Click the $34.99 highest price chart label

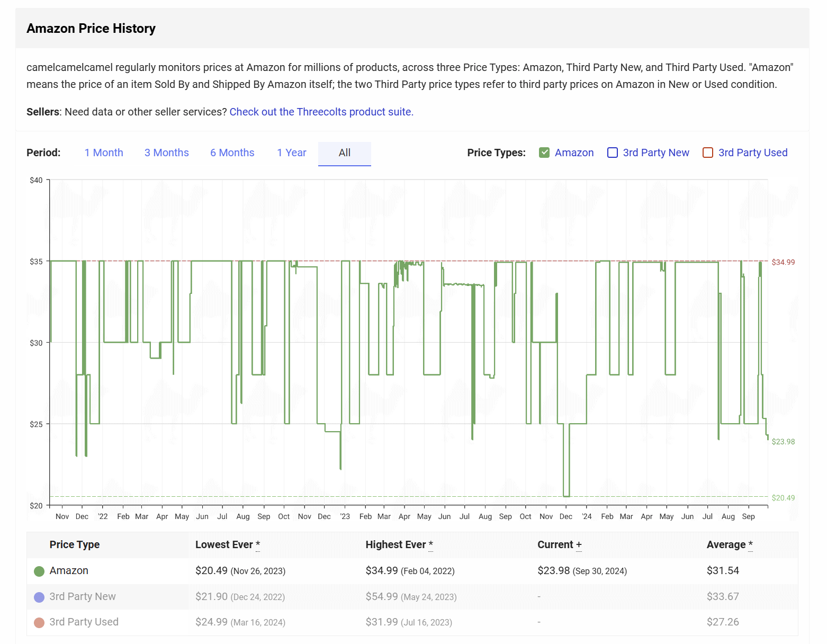click(783, 262)
